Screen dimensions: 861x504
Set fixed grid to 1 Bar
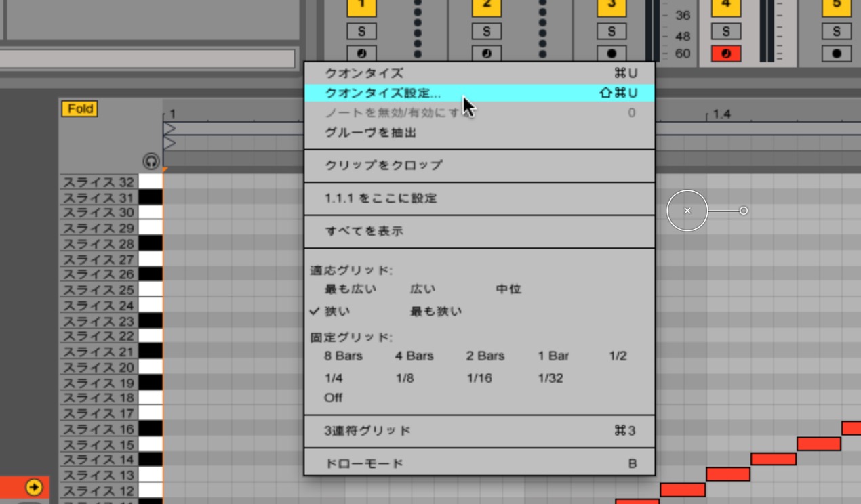(x=553, y=356)
